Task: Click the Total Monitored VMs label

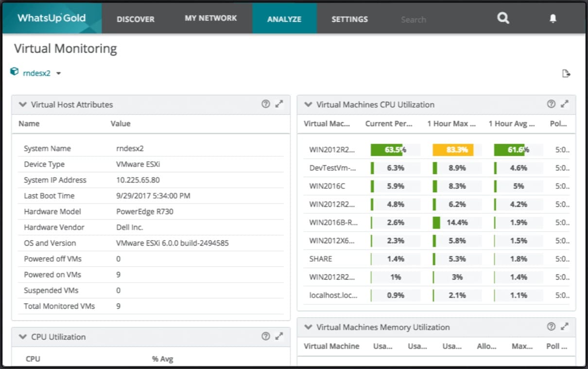Action: [x=59, y=306]
